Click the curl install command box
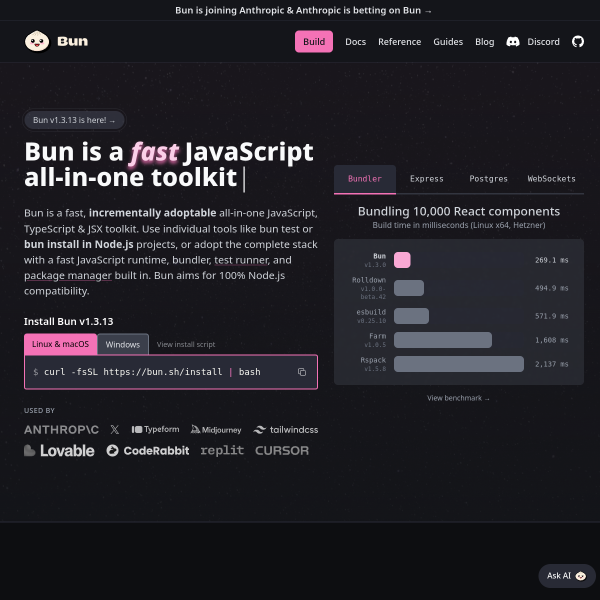 [x=171, y=372]
